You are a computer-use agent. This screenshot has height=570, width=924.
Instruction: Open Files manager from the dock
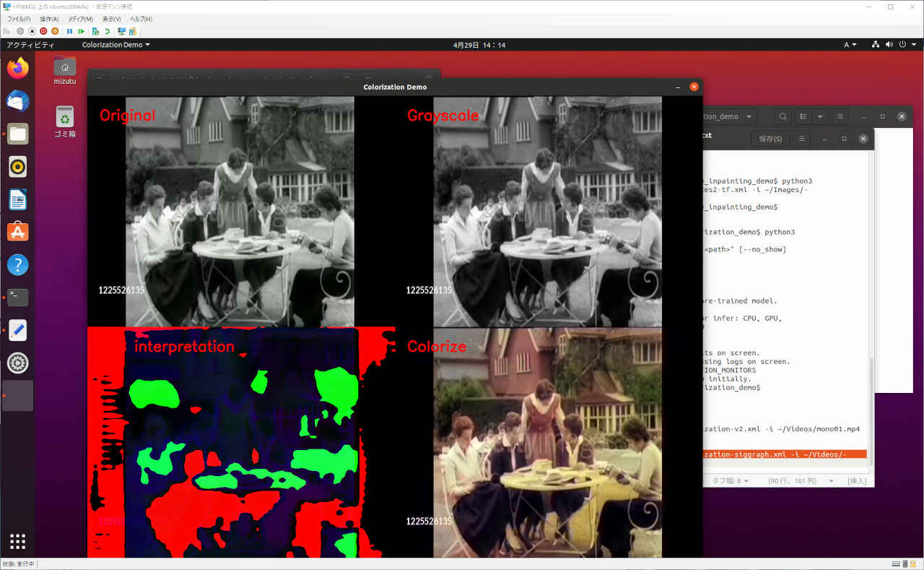click(18, 134)
